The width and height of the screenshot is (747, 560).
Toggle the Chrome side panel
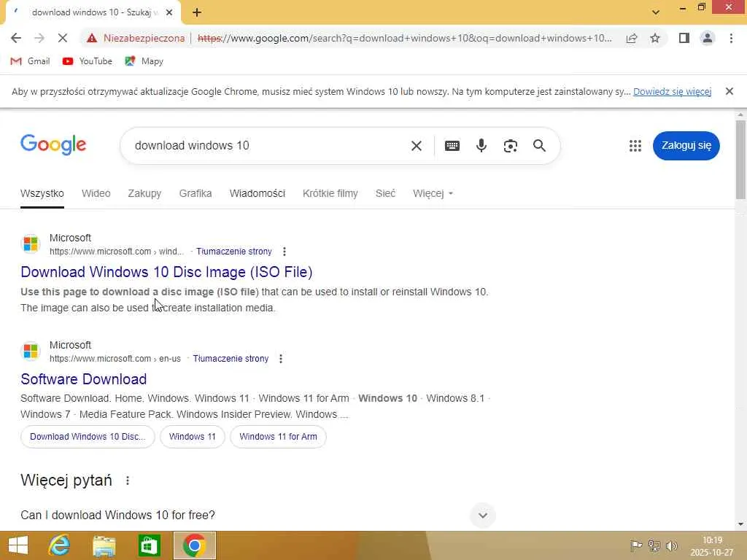(684, 38)
